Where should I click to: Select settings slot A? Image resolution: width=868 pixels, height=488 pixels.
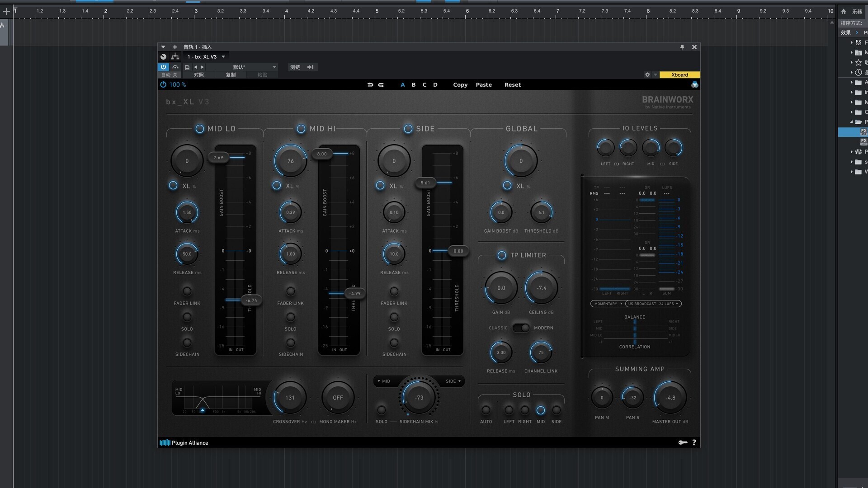pyautogui.click(x=403, y=84)
